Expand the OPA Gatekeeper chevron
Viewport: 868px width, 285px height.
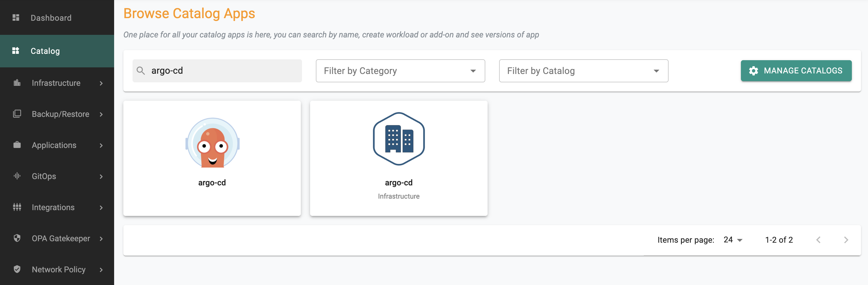tap(101, 239)
